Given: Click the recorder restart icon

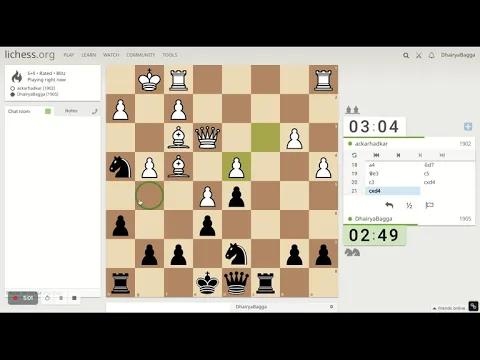Looking at the screenshot, I should (47, 298).
